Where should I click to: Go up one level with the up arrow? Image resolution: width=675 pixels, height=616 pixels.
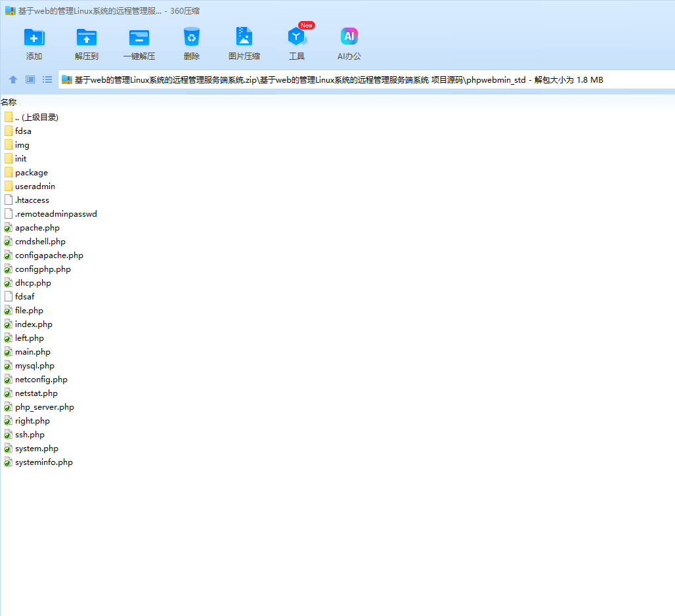tap(13, 79)
